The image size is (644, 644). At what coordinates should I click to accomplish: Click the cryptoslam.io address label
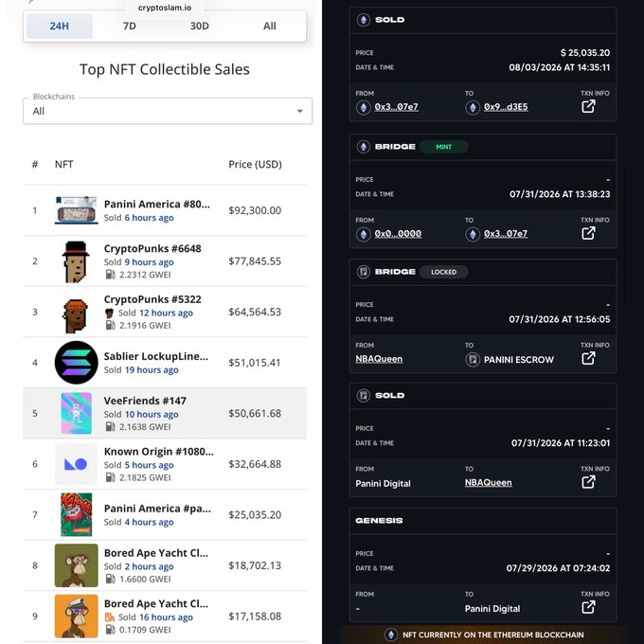point(165,8)
